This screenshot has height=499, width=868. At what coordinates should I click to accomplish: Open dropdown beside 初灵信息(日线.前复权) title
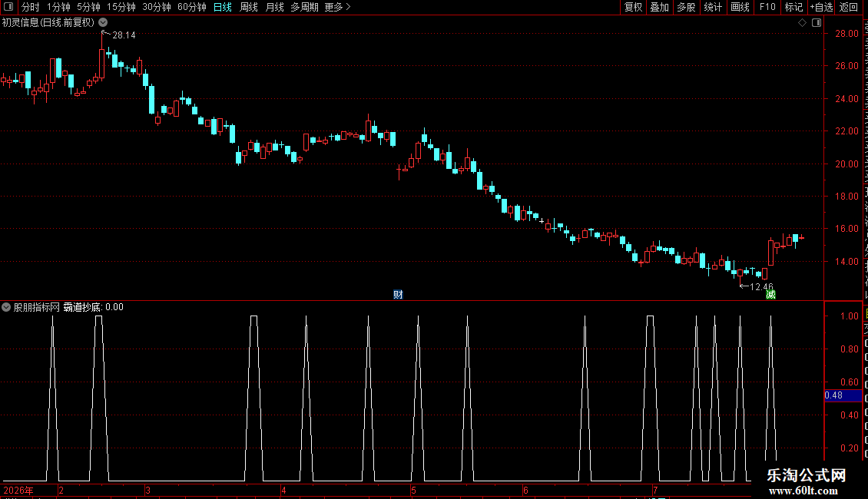pos(103,22)
